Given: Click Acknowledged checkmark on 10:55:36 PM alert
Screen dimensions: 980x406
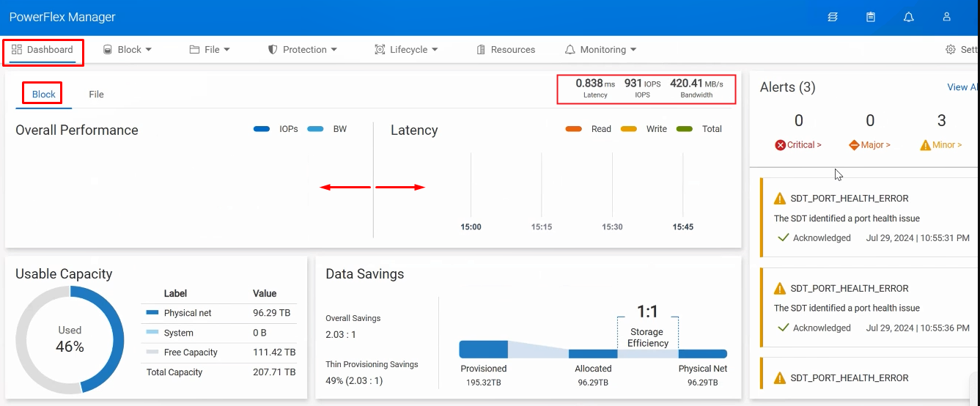Looking at the screenshot, I should point(783,328).
